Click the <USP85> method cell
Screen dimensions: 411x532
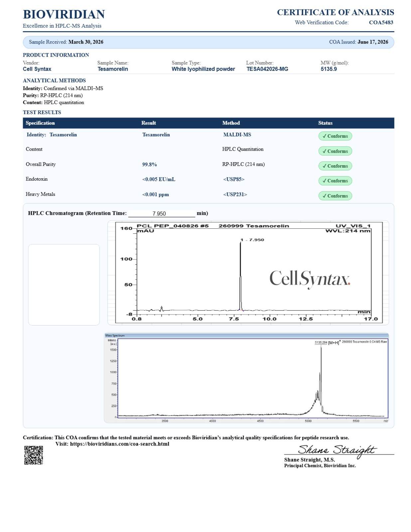(234, 179)
